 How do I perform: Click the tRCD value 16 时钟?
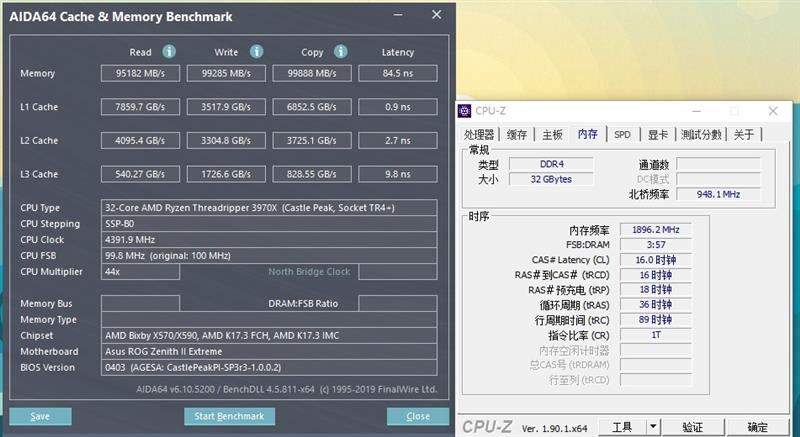(656, 275)
